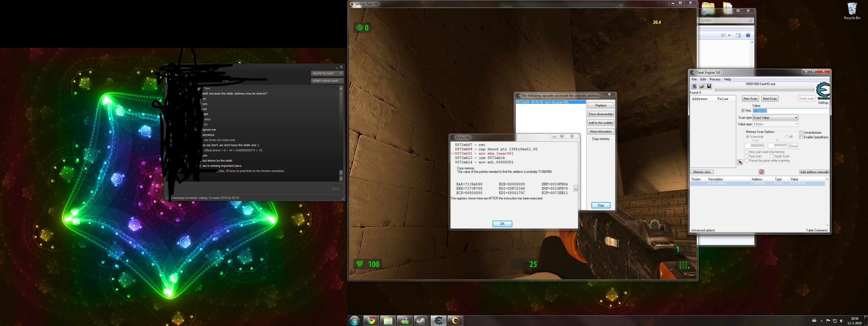
Task: Click the hex Value input field
Action: (x=790, y=111)
